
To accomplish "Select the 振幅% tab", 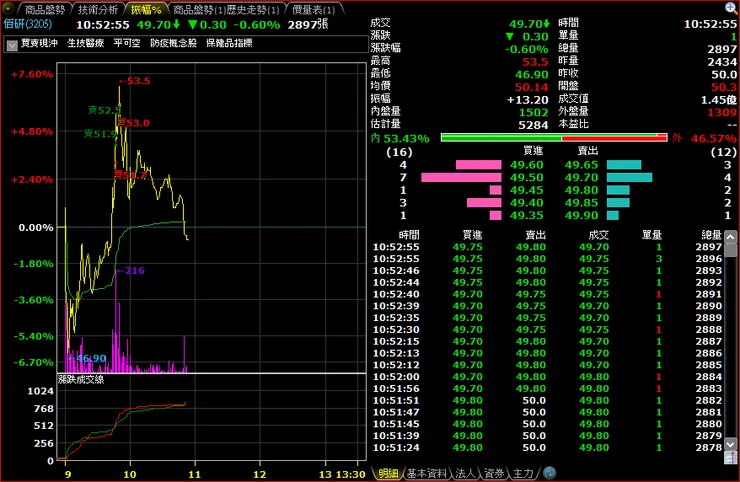I will click(146, 9).
